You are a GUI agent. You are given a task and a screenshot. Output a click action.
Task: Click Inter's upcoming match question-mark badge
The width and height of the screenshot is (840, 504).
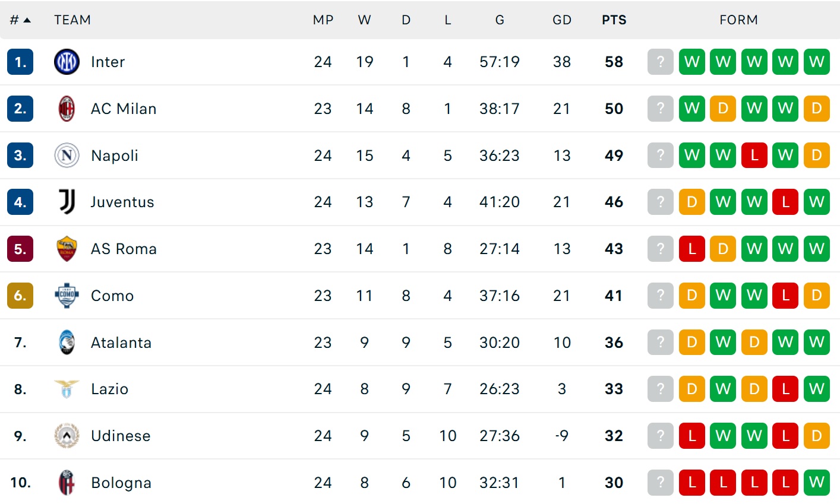tap(660, 62)
